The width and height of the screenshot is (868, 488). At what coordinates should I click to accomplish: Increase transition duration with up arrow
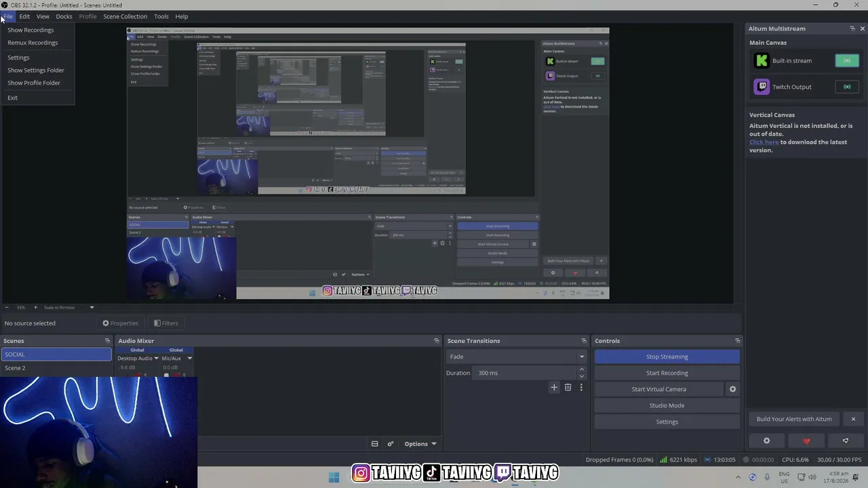pos(581,369)
